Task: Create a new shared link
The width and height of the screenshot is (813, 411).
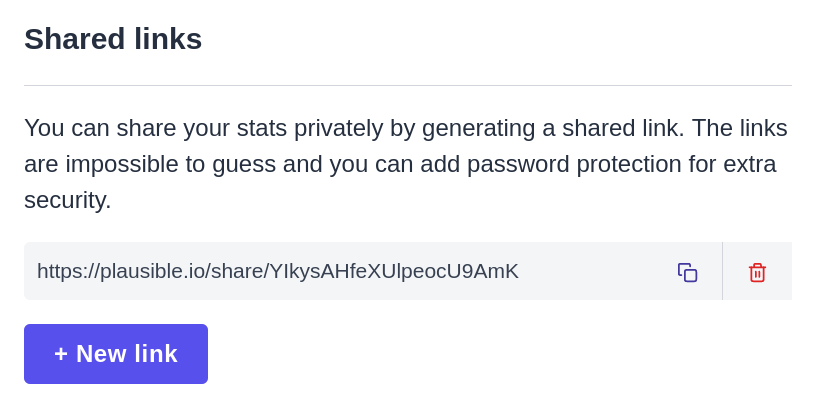Action: click(116, 354)
